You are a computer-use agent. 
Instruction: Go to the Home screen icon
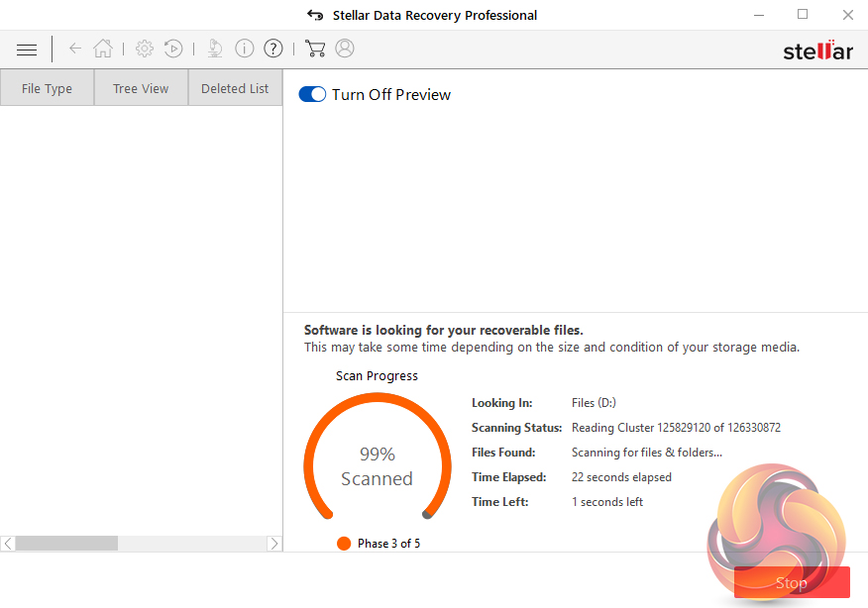coord(102,49)
